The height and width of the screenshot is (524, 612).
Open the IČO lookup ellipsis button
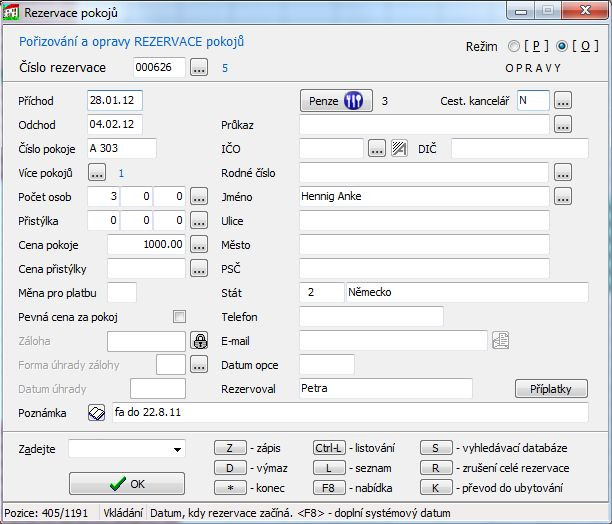pyautogui.click(x=377, y=149)
